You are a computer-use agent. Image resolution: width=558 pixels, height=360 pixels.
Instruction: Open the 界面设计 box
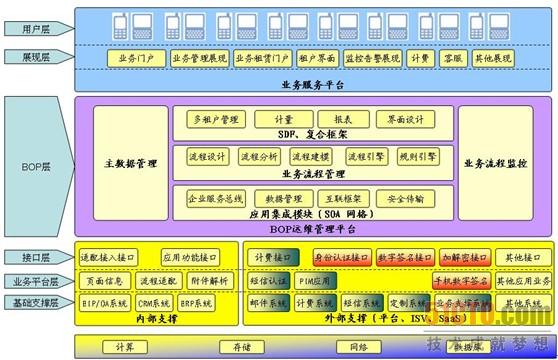pyautogui.click(x=405, y=119)
